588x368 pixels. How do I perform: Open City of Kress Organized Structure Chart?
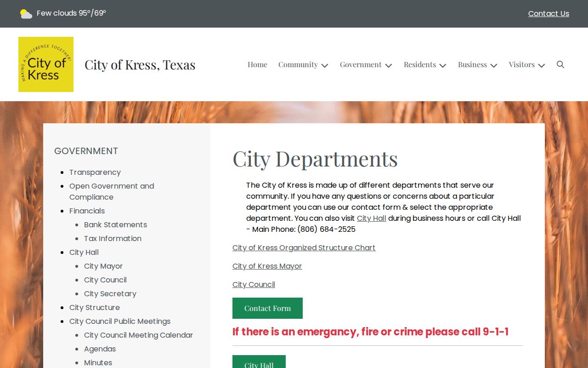coord(304,247)
